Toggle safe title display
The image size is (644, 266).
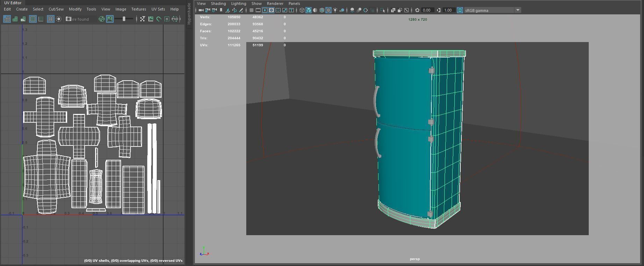pos(291,10)
